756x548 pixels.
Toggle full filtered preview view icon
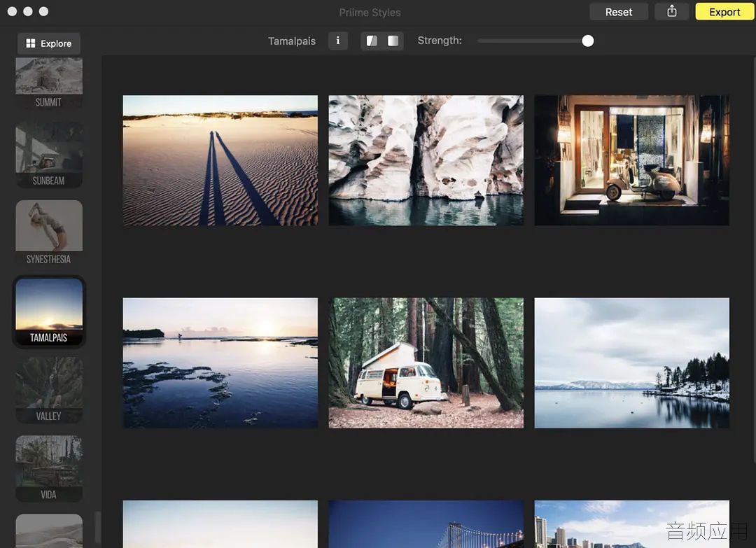click(x=393, y=41)
